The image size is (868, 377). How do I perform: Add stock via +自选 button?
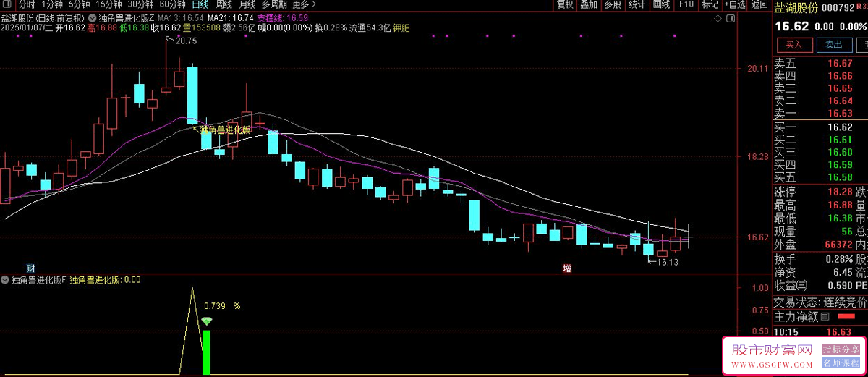click(734, 4)
